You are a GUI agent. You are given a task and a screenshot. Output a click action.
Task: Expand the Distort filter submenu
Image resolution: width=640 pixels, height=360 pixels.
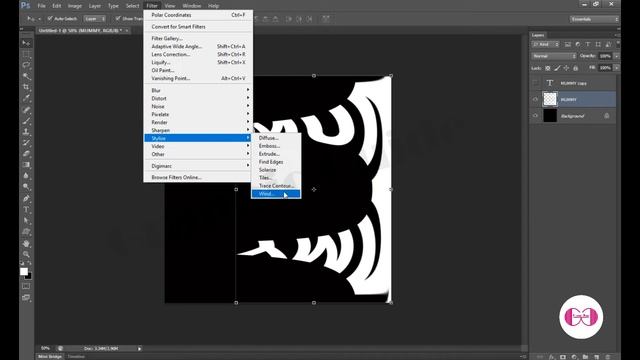click(198, 98)
